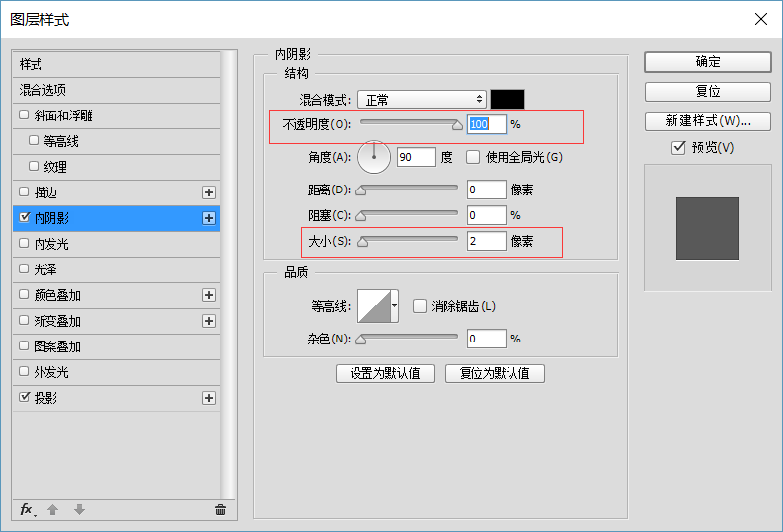
Task: Click the 阻塞 percentage input field
Action: [487, 215]
